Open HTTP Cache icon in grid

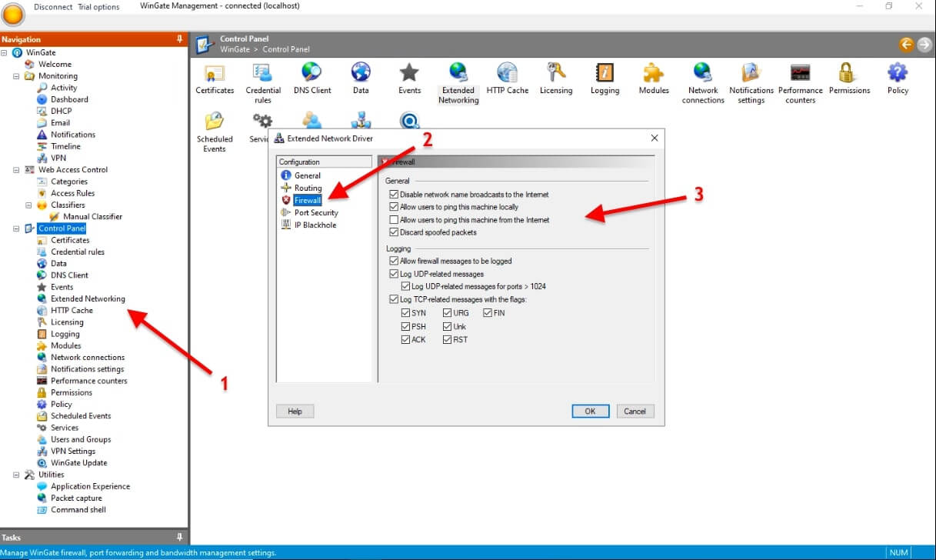coord(508,78)
